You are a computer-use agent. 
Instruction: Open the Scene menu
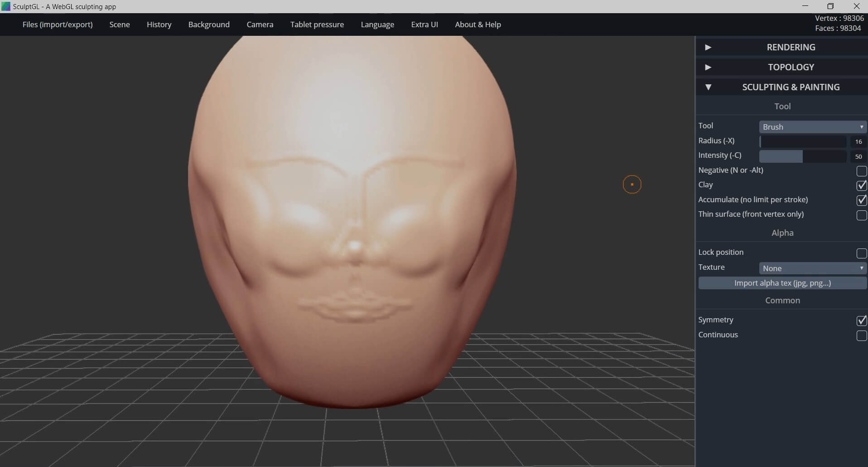120,24
